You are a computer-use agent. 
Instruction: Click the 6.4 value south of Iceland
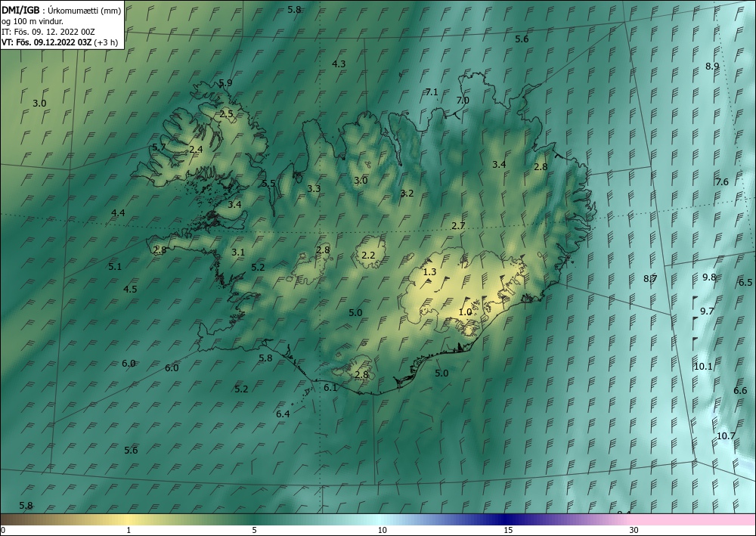(x=283, y=414)
